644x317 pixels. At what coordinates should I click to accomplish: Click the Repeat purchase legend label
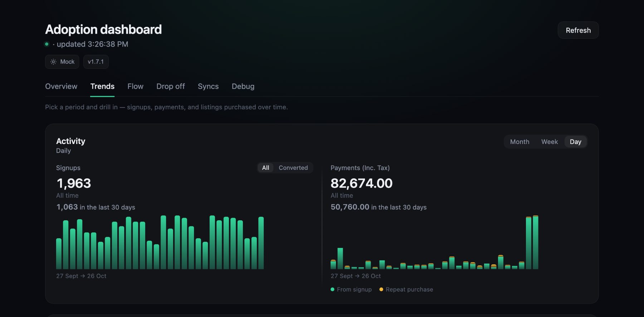409,289
